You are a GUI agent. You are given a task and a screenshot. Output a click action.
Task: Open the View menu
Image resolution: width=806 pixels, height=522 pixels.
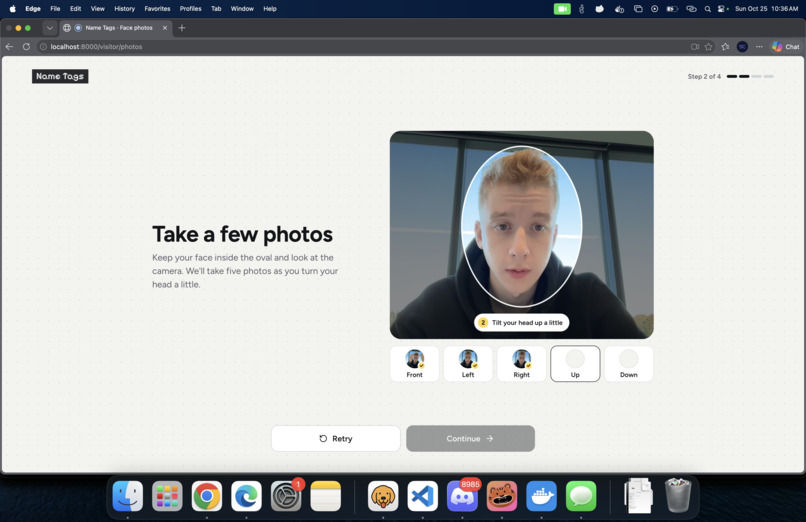[98, 9]
